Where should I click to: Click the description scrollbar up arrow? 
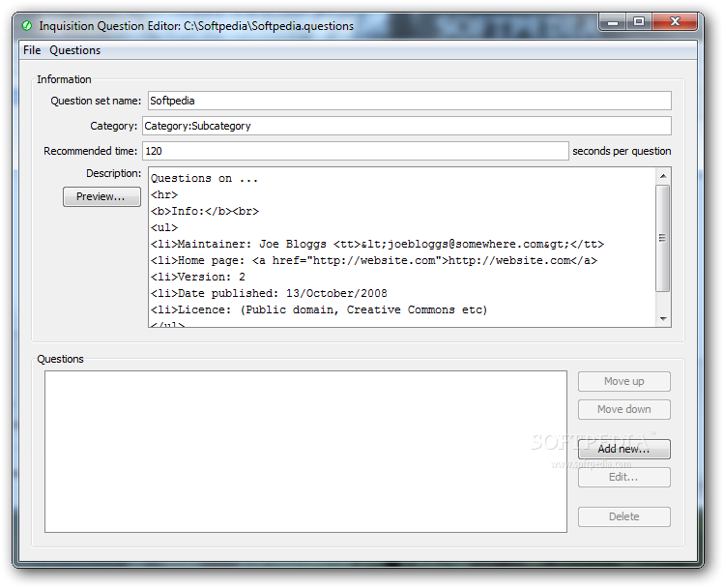[x=663, y=176]
